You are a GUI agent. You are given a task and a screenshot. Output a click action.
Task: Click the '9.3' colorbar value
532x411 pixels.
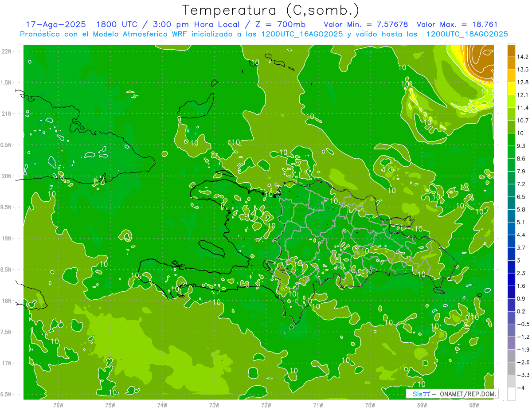pyautogui.click(x=521, y=146)
